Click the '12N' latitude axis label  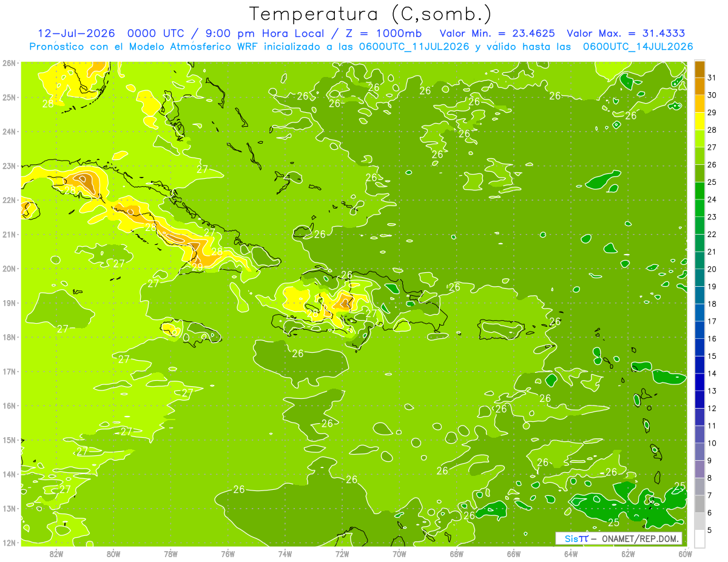[8, 543]
